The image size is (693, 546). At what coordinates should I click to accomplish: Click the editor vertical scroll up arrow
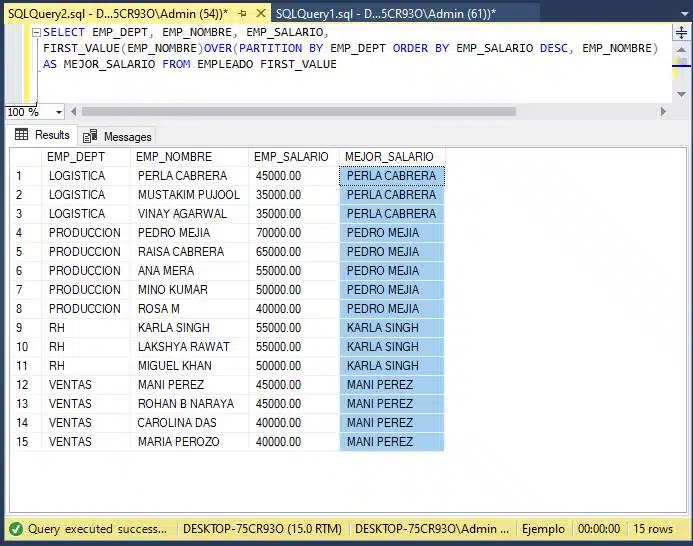pyautogui.click(x=681, y=50)
